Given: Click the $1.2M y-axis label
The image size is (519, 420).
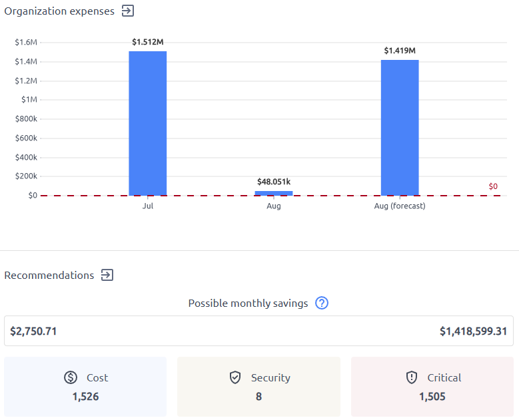Looking at the screenshot, I should click(26, 81).
